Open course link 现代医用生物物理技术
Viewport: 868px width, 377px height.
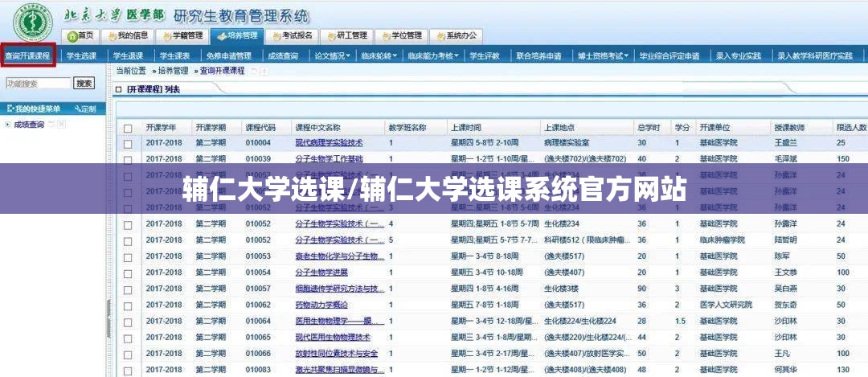pyautogui.click(x=333, y=337)
